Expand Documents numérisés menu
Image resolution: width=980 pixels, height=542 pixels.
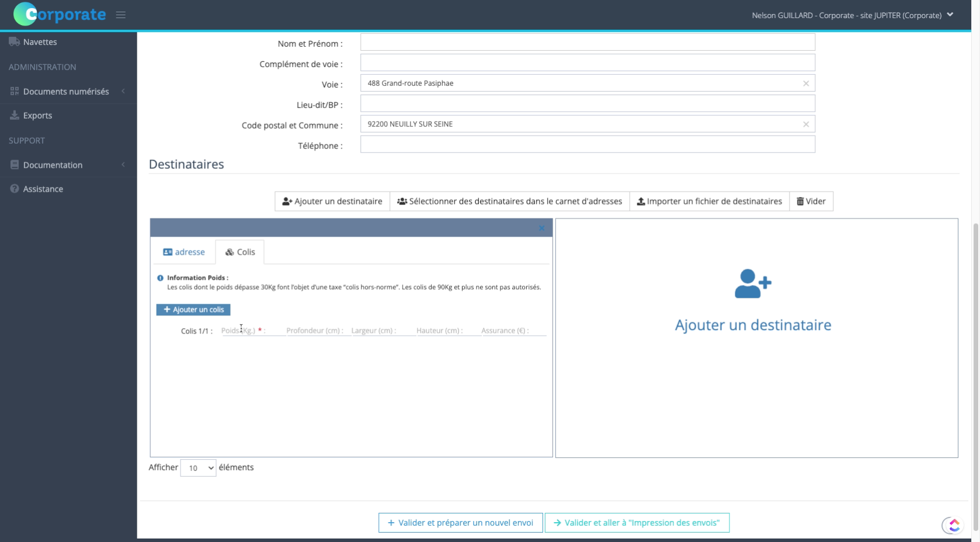pos(68,91)
